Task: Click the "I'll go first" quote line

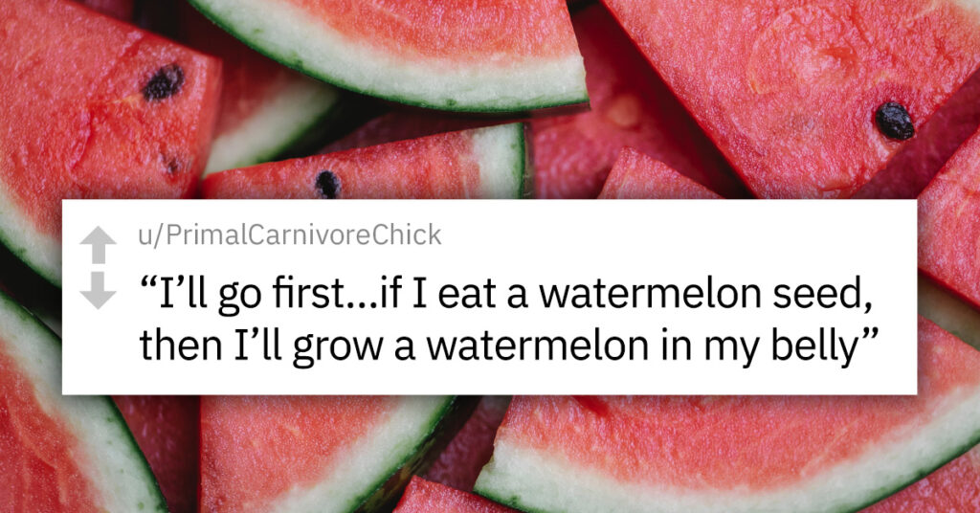Action: (x=506, y=294)
